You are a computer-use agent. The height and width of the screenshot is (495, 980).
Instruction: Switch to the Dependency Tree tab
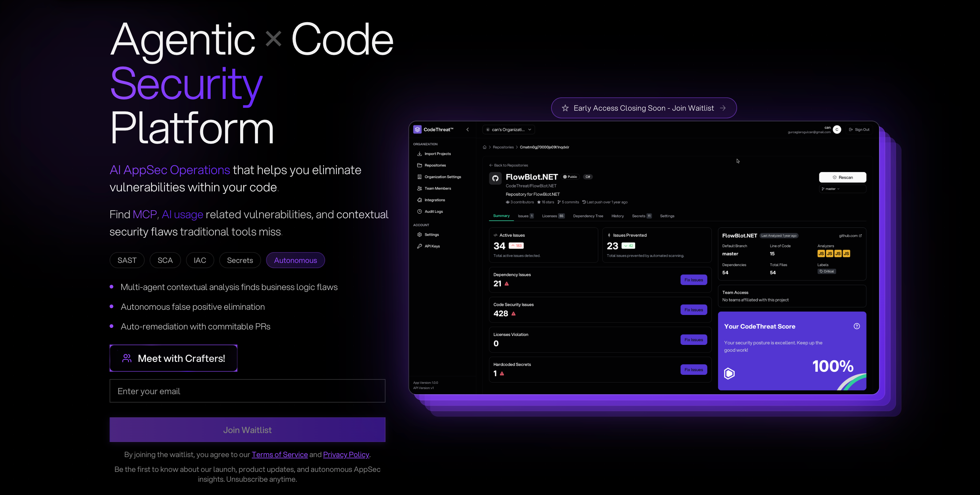coord(588,216)
